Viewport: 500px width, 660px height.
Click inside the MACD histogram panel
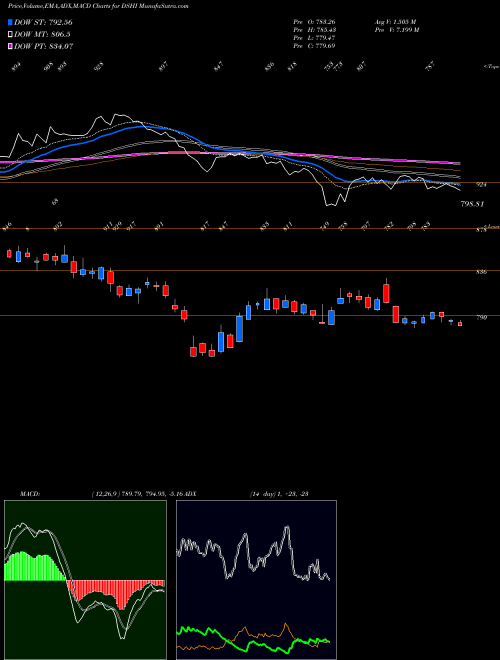click(85, 580)
